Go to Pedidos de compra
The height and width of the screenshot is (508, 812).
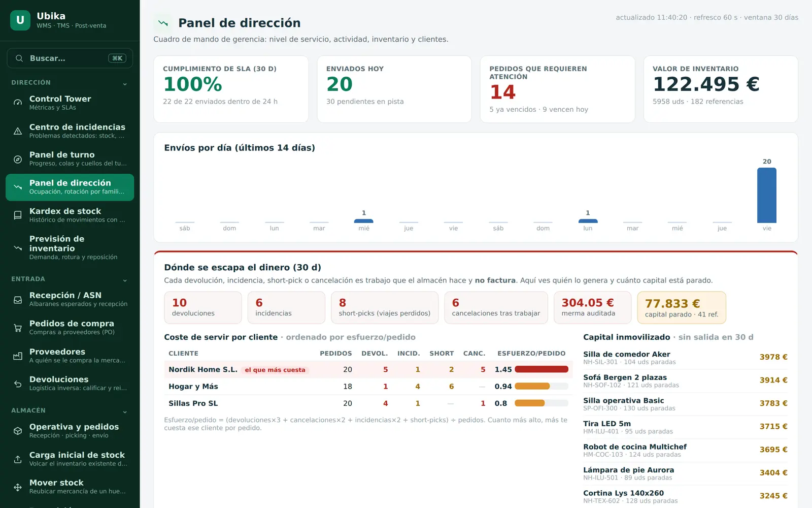click(x=70, y=328)
